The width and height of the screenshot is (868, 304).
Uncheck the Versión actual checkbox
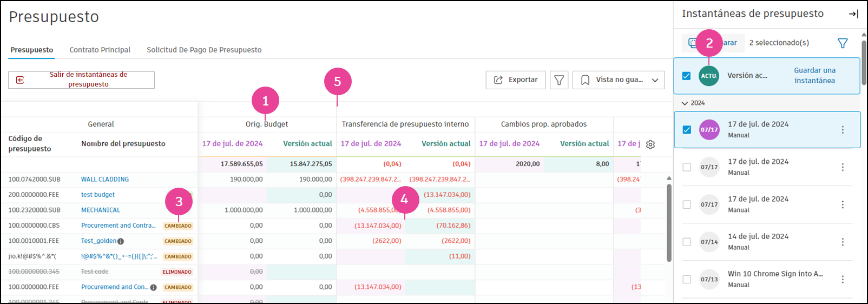[x=686, y=76]
